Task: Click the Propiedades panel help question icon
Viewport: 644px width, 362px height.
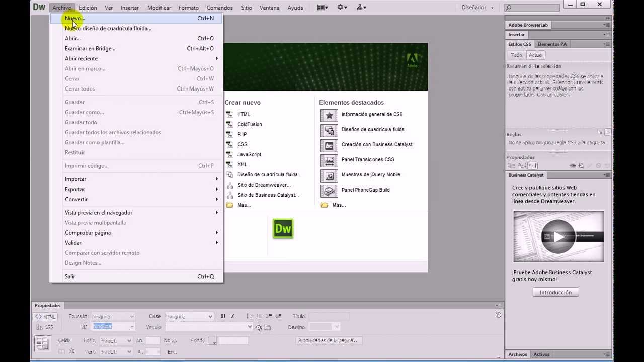Action: point(498,315)
